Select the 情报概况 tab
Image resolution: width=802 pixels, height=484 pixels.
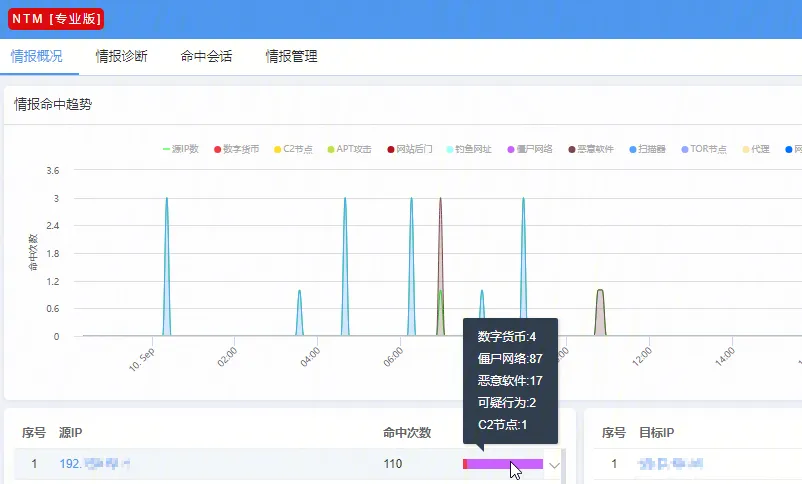pyautogui.click(x=36, y=57)
